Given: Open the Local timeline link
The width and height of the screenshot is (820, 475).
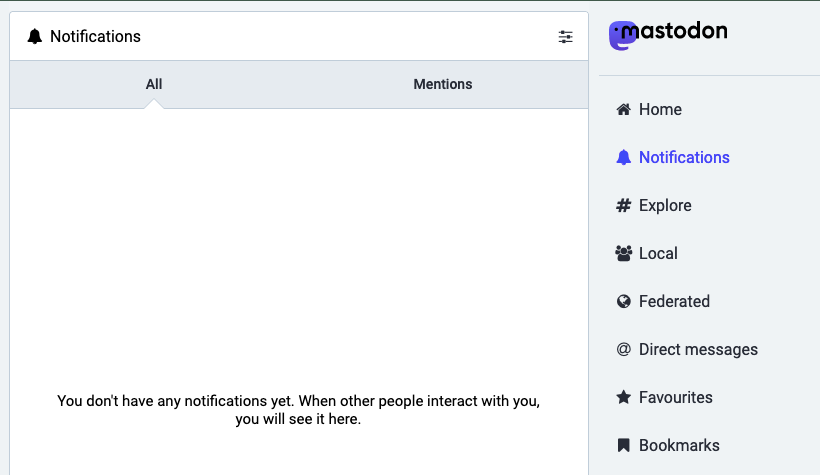Looking at the screenshot, I should click(x=658, y=254).
